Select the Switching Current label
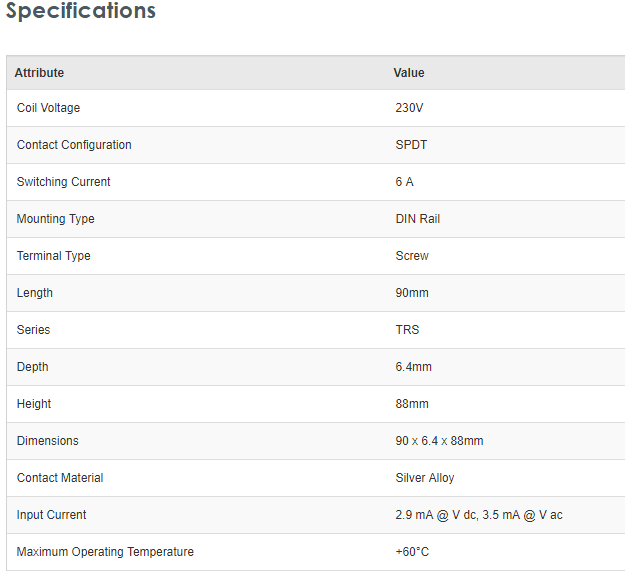Image resolution: width=625 pixels, height=571 pixels. [64, 182]
